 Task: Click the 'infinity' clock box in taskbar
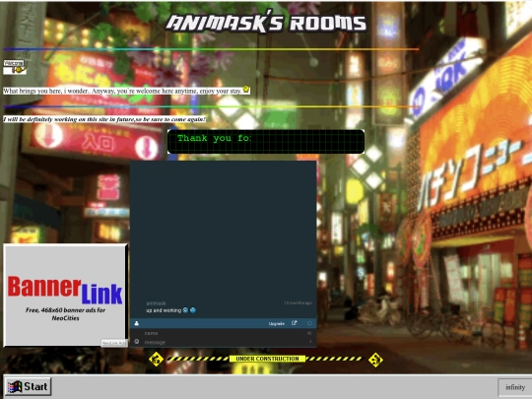(514, 387)
